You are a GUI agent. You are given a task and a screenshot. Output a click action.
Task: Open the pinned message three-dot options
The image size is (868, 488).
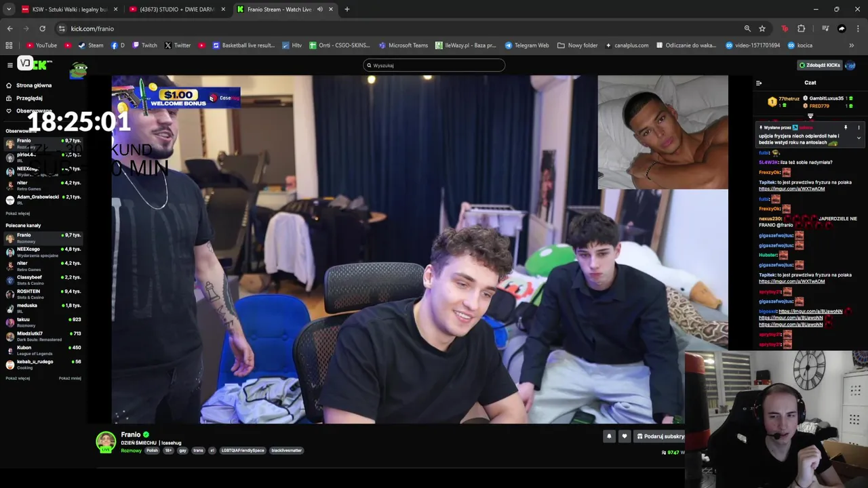click(x=859, y=127)
